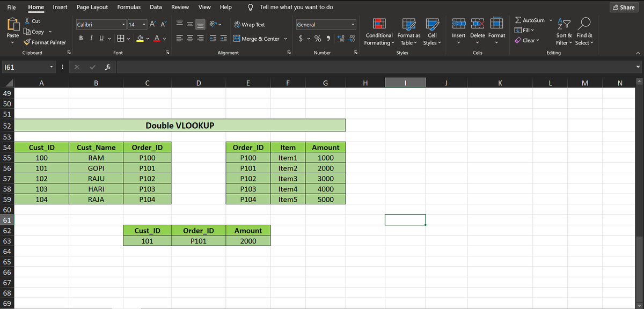Open the File menu
Image resolution: width=644 pixels, height=309 pixels.
pos(11,7)
